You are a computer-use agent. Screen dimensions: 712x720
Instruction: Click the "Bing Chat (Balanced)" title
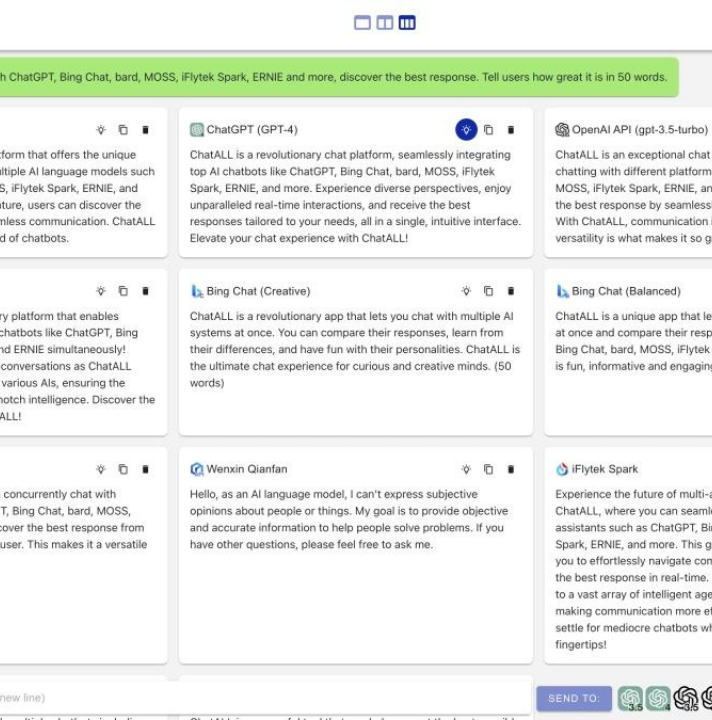click(626, 291)
